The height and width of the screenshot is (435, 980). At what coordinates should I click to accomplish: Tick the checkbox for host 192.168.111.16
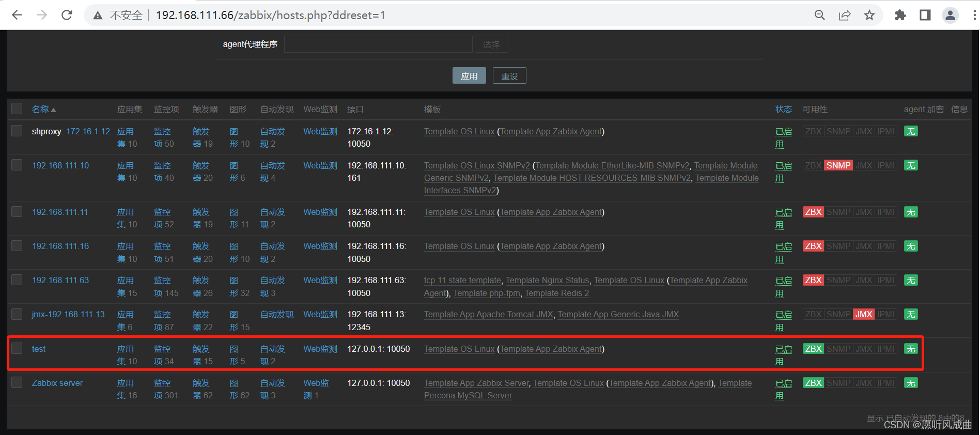(x=17, y=245)
